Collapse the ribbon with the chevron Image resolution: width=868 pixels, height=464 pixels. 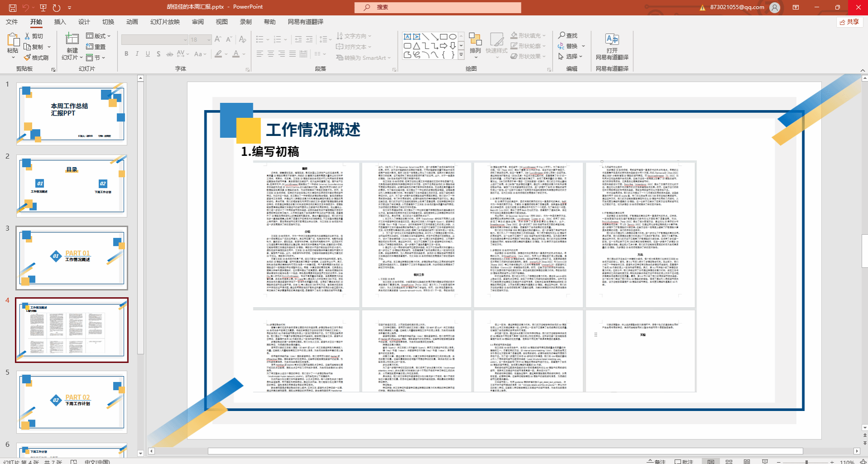tap(863, 70)
